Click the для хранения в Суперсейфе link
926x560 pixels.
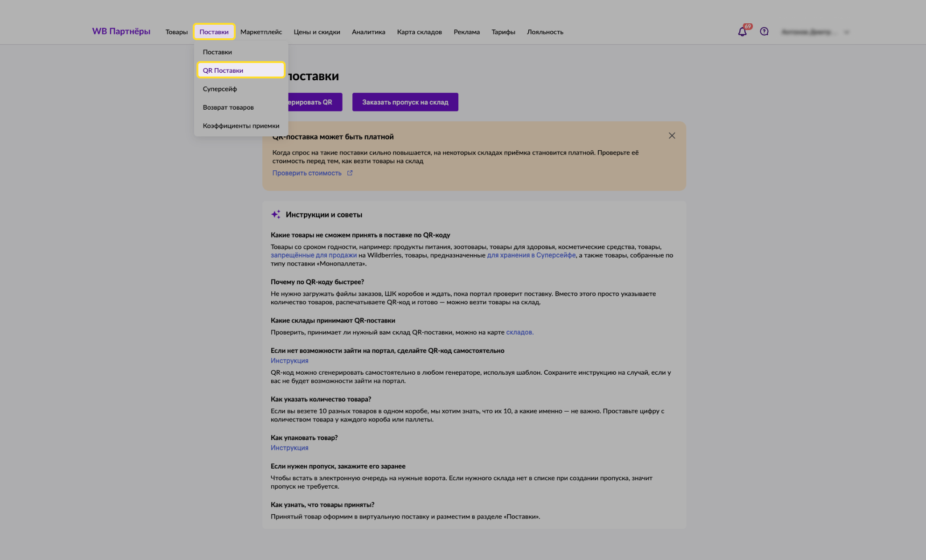[531, 255]
